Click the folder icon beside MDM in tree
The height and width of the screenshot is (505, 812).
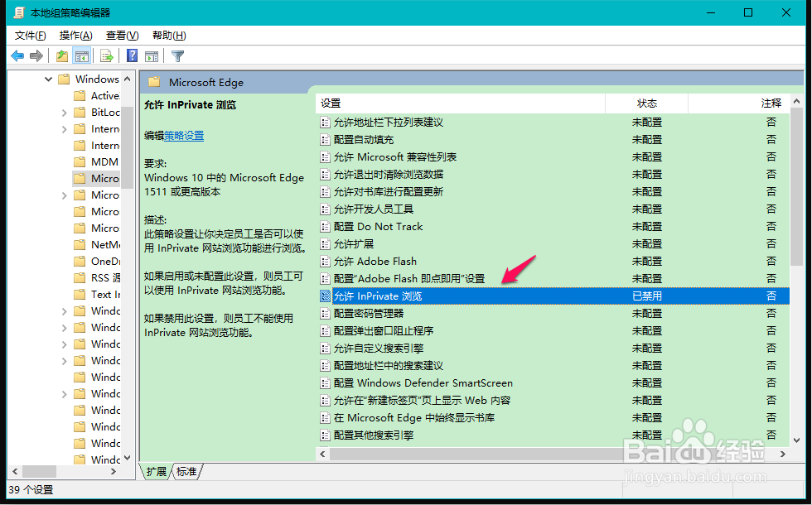pos(80,162)
